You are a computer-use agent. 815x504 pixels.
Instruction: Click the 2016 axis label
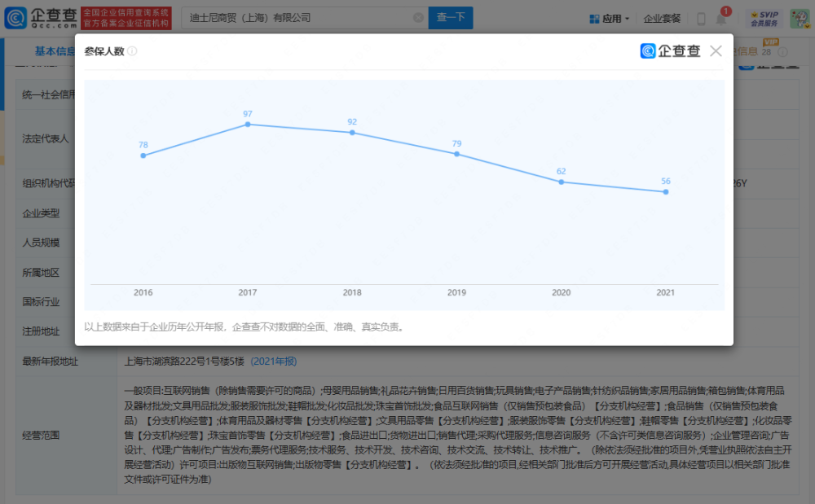click(143, 292)
